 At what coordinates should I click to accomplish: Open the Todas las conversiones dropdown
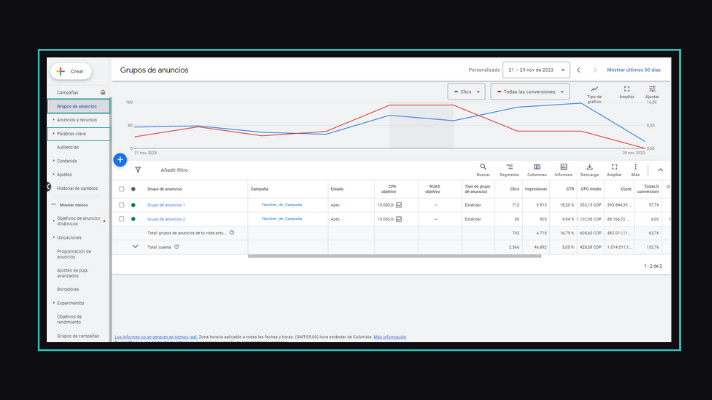[530, 92]
